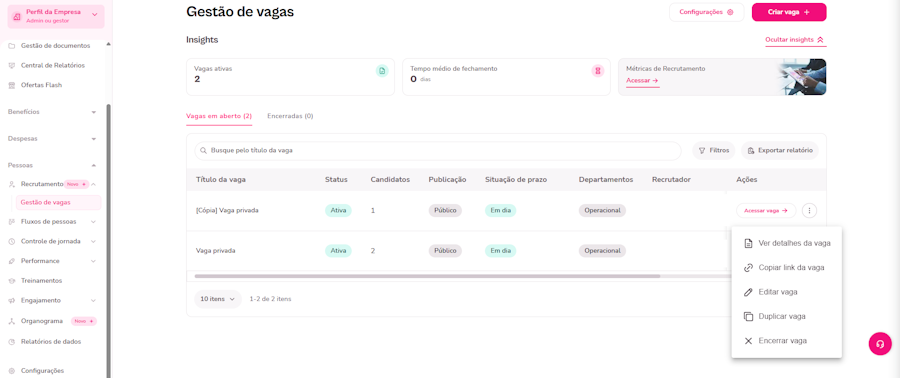Click the Vaga privada row title
The width and height of the screenshot is (900, 378).
point(216,251)
